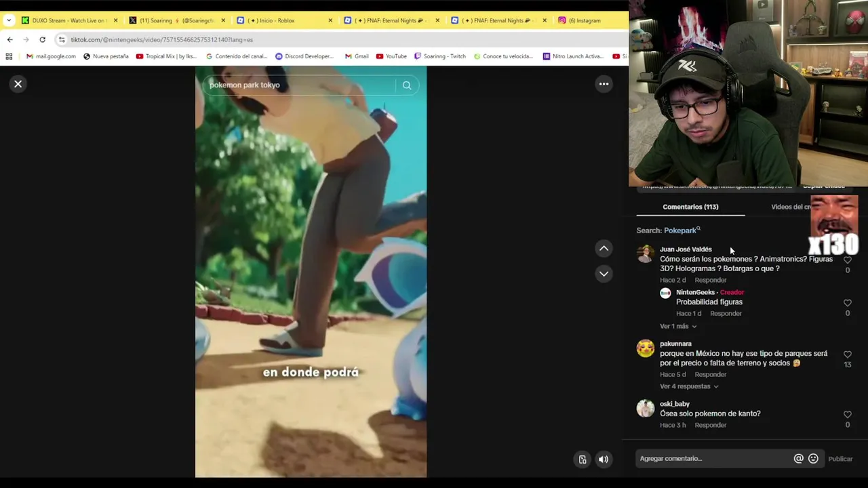Open oski_baby's profile avatar
Screen dimensions: 868x488
pos(646,408)
